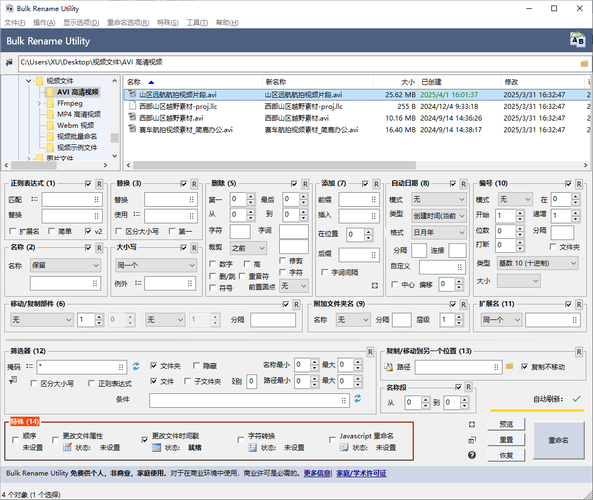Collapse the 视频文件 tree folder
Viewport: 593px width, 500px height.
pos(28,81)
